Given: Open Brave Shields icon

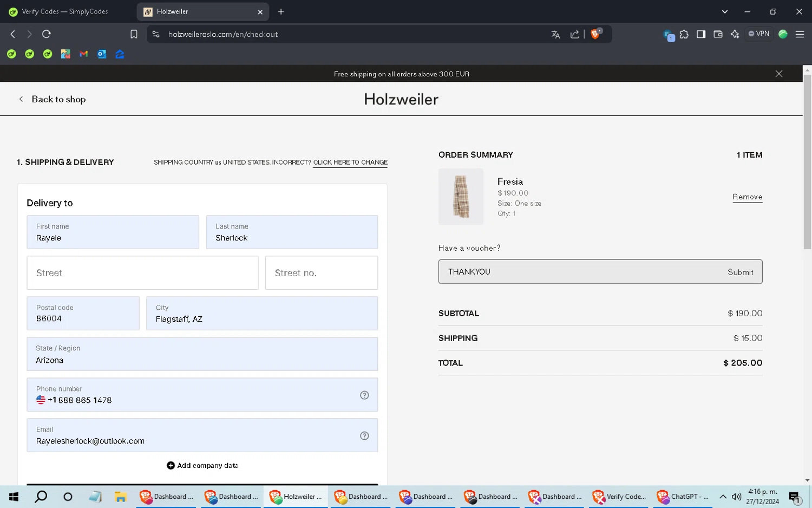Looking at the screenshot, I should tap(596, 34).
